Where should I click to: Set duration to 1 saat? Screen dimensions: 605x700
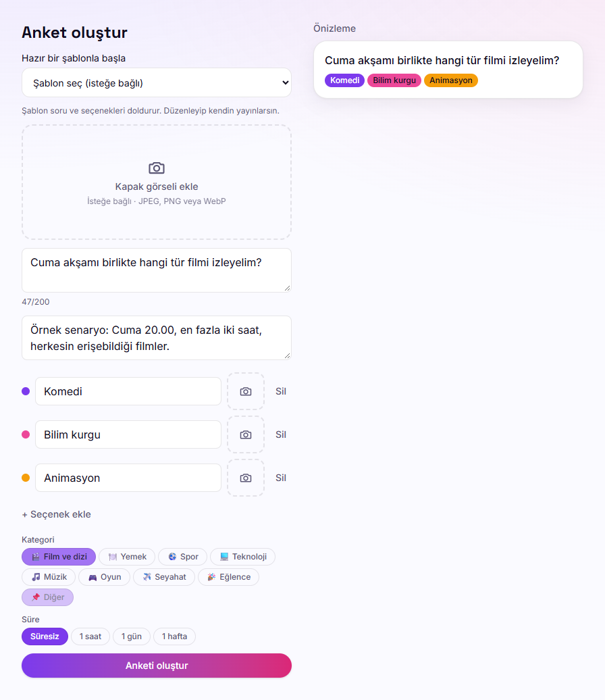pyautogui.click(x=90, y=636)
